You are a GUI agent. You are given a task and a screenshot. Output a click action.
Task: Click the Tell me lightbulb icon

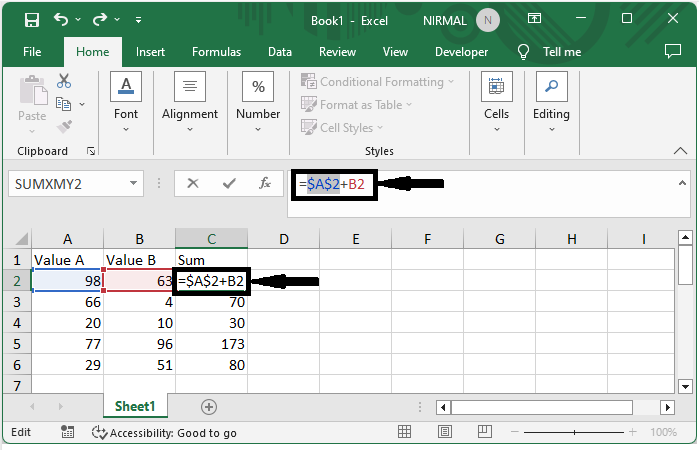click(523, 52)
